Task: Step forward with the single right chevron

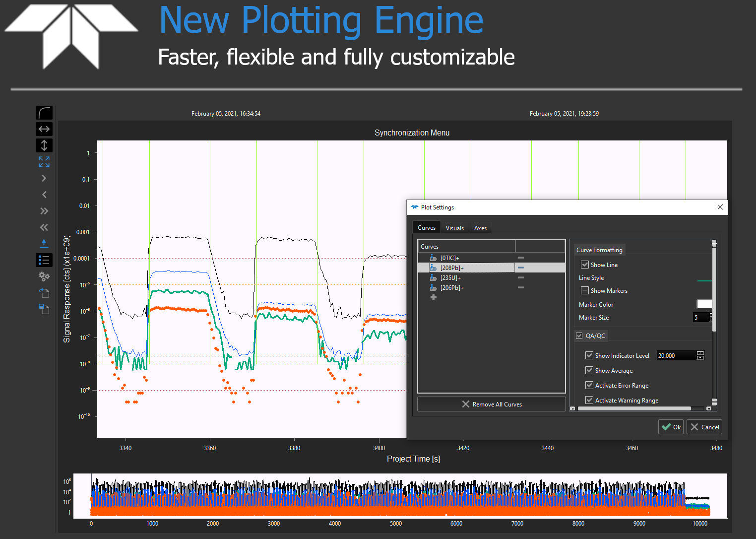Action: click(x=44, y=178)
